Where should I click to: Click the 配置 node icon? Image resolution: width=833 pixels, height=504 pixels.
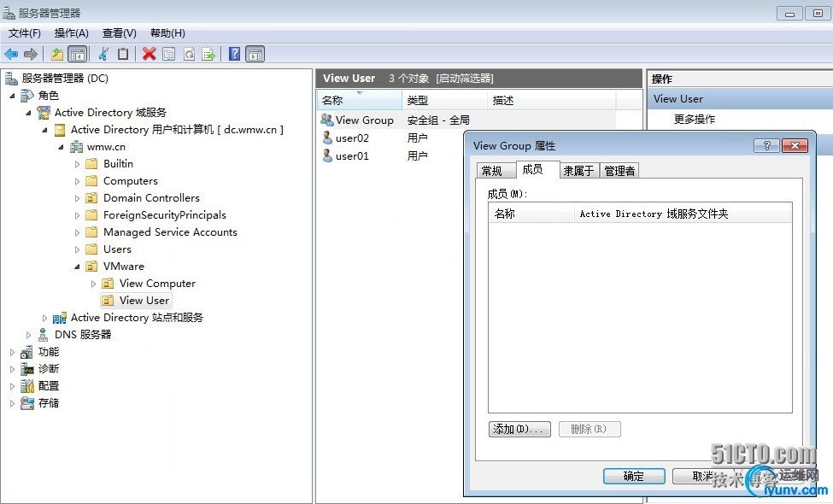click(27, 386)
